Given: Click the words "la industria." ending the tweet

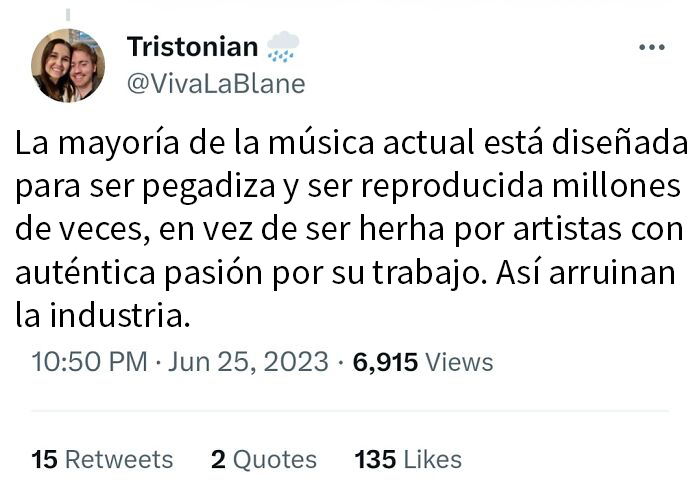Looking at the screenshot, I should (102, 317).
